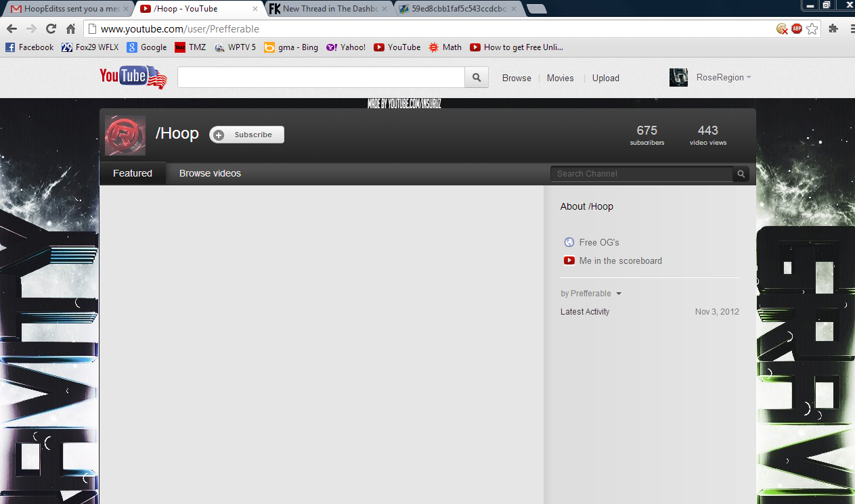Open the gma - Bing bookmark

tap(291, 47)
